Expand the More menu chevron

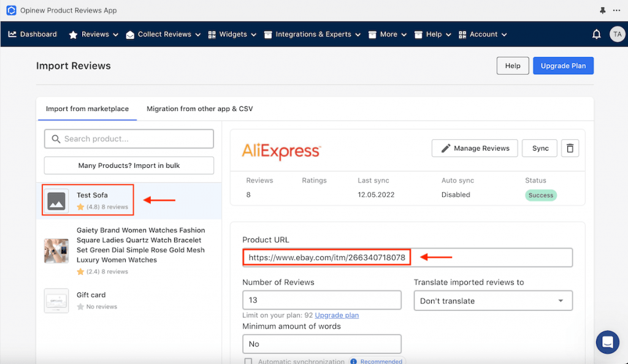404,35
